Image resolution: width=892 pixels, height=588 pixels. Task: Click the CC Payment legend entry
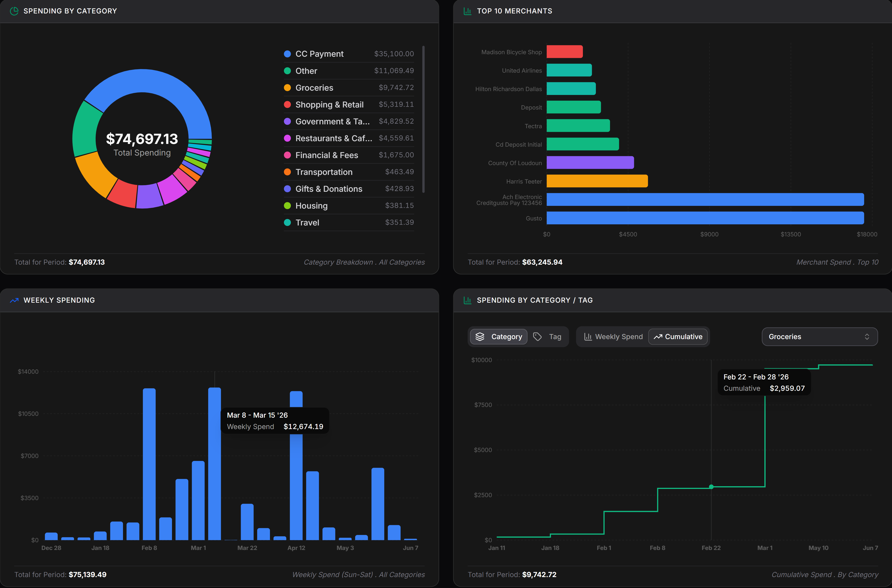pos(349,54)
